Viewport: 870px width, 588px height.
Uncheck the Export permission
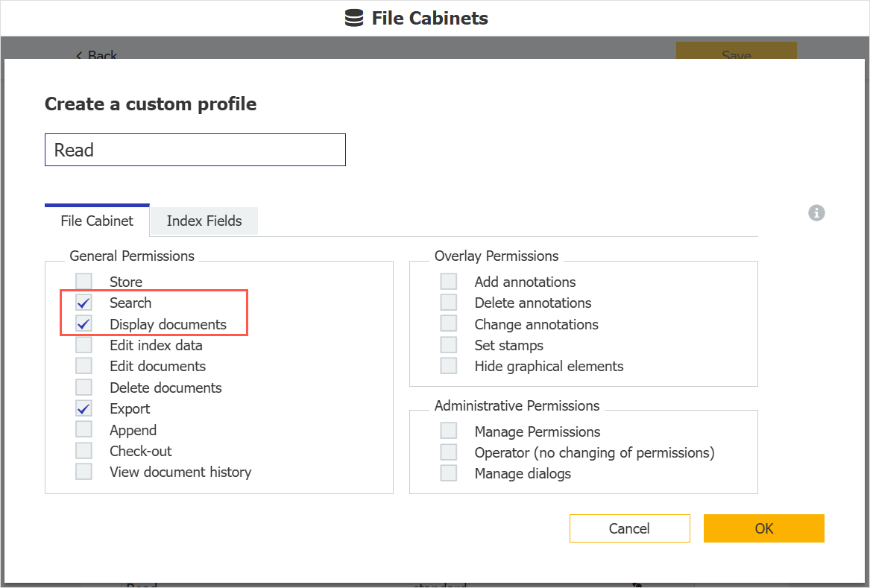coord(83,408)
